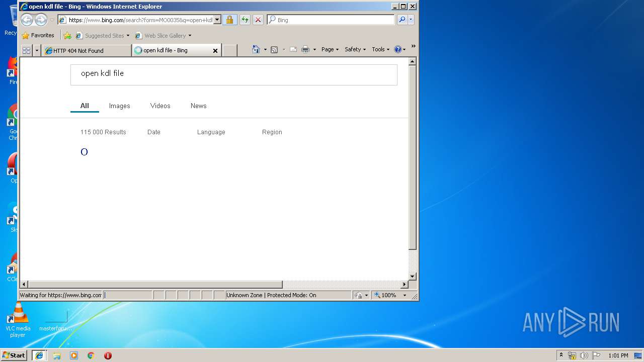Viewport: 644px width, 362px height.
Task: Expand the zoom level dropdown arrow
Action: click(x=405, y=295)
